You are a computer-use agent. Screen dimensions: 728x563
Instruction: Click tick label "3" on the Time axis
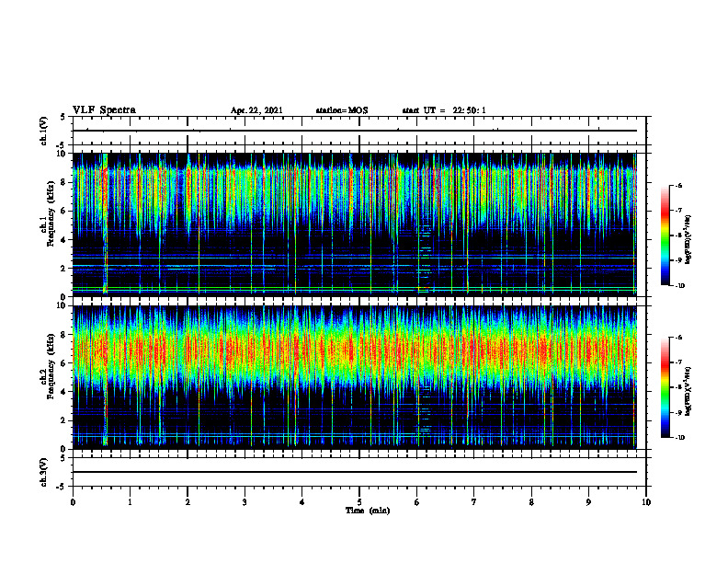245,502
